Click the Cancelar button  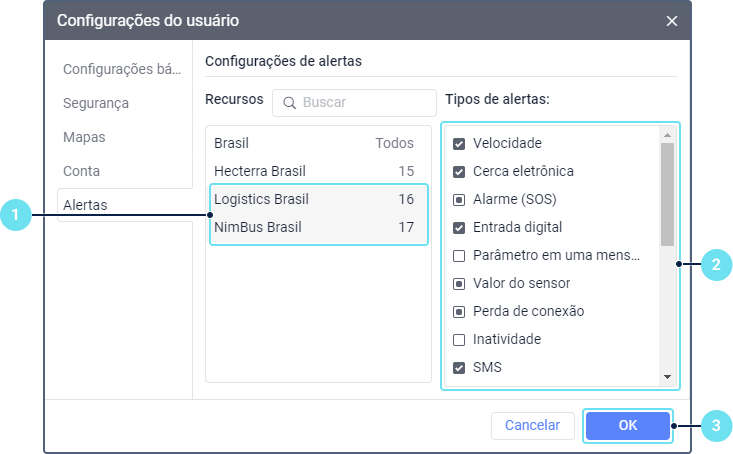pos(532,425)
